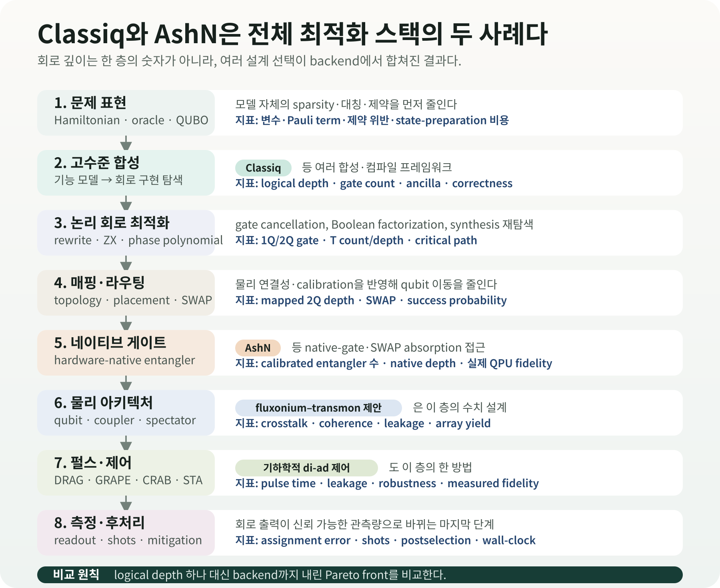Click '기능 모델 → 회로 구현 탐색' subtitle
The height and width of the screenshot is (588, 720).
[118, 180]
